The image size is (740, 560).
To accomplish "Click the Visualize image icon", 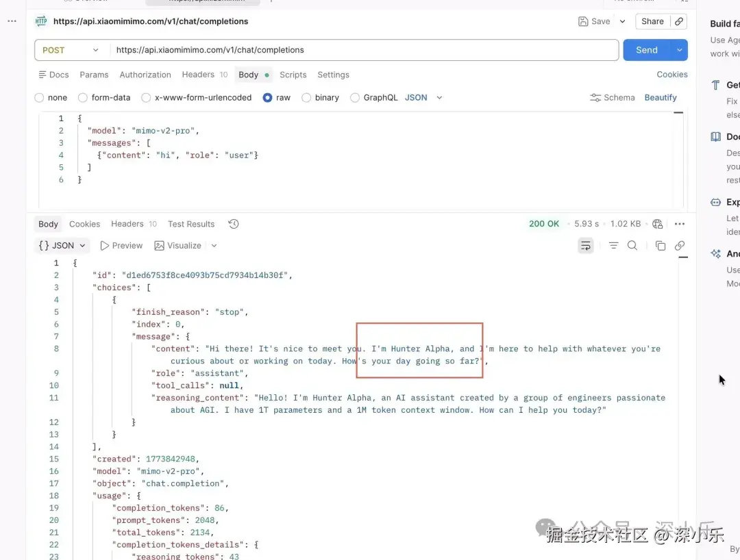I will tap(159, 246).
